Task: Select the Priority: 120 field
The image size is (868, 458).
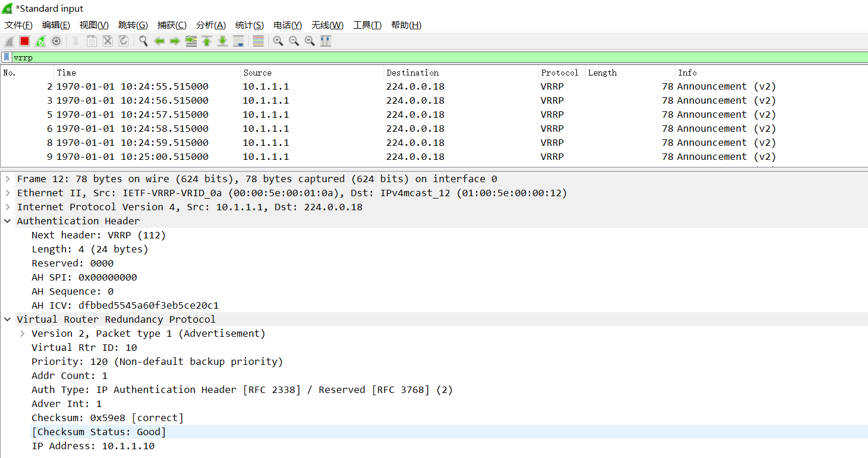Action: [x=158, y=361]
